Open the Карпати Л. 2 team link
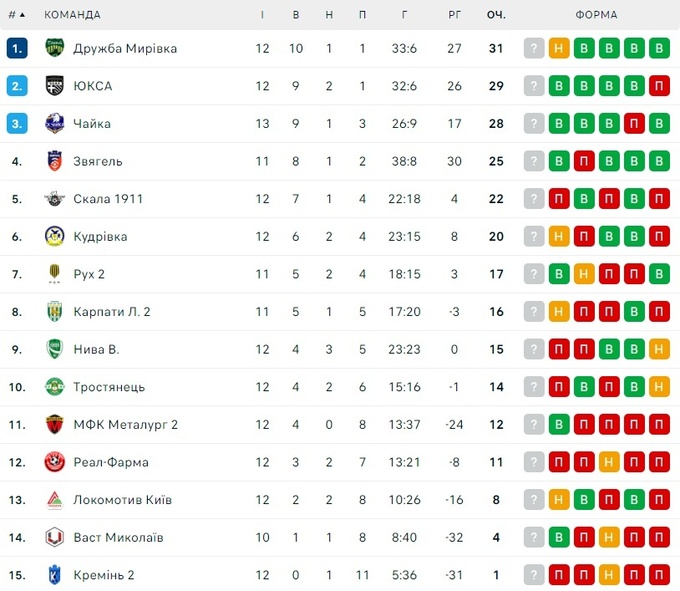This screenshot has width=680, height=591. tap(111, 312)
